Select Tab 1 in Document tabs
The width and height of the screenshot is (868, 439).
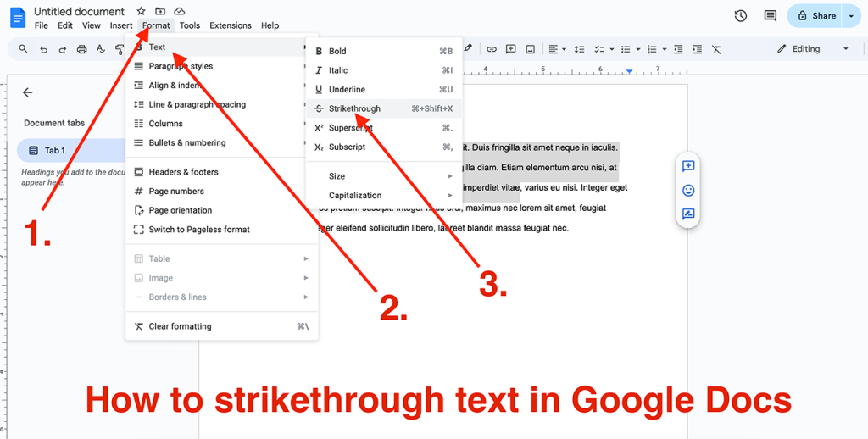click(54, 150)
